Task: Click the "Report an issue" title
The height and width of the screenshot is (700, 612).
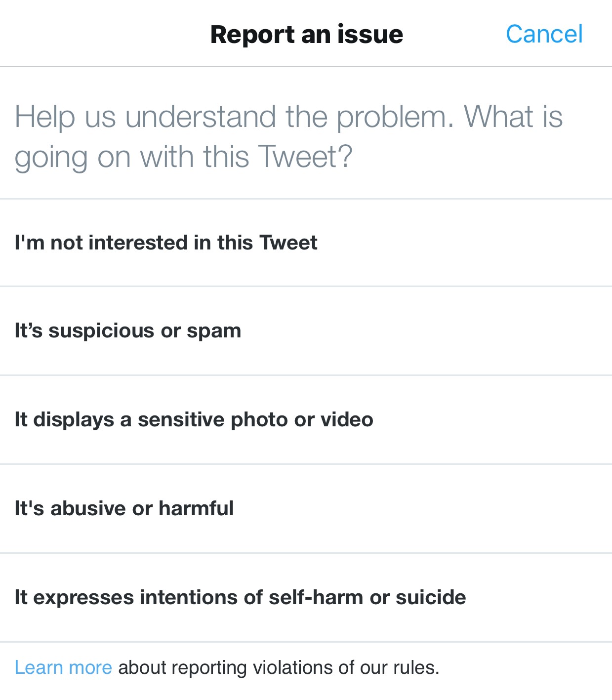Action: [306, 34]
